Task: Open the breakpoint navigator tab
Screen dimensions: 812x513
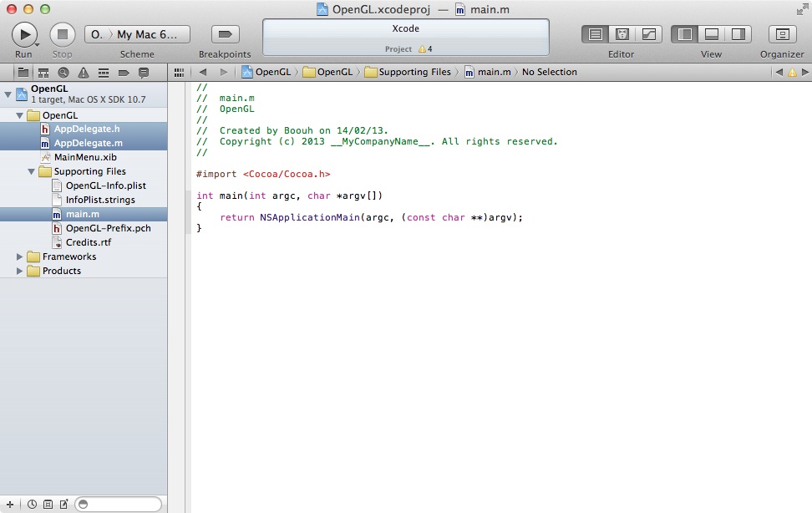Action: pyautogui.click(x=124, y=73)
